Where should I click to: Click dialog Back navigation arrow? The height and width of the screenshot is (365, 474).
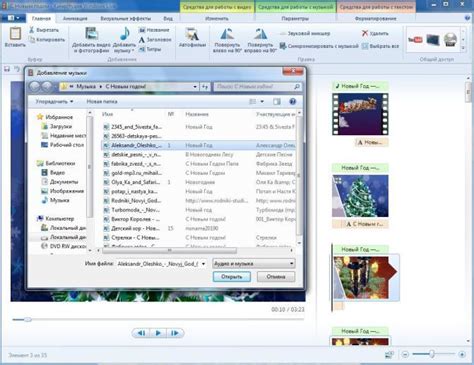(34, 86)
